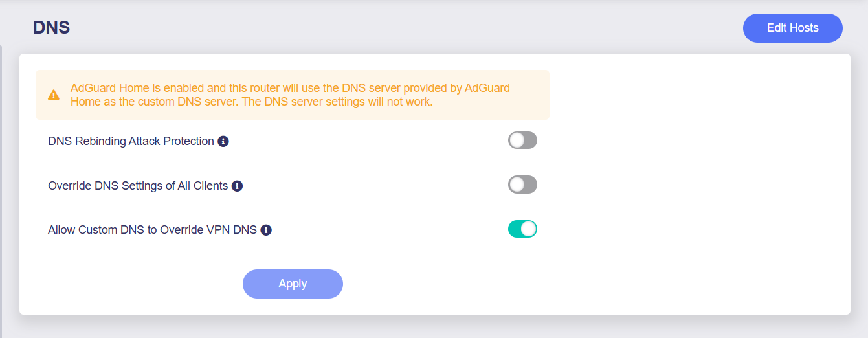Click the orange warning triangle icon
This screenshot has width=868, height=338.
pos(54,95)
